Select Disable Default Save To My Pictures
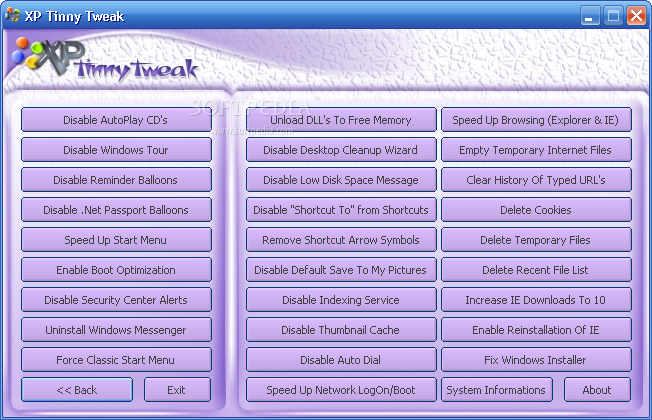The width and height of the screenshot is (652, 420). coord(341,269)
